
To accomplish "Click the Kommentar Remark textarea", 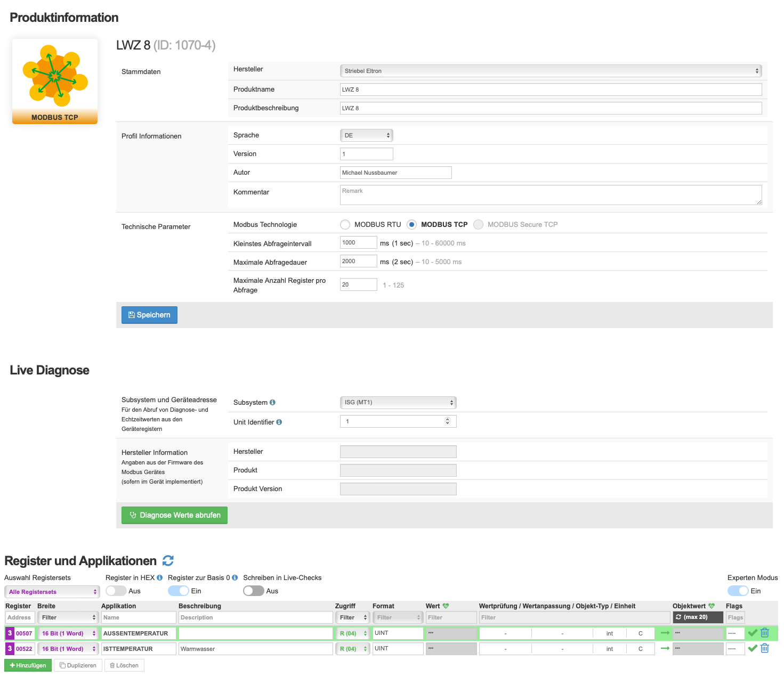I will [551, 195].
